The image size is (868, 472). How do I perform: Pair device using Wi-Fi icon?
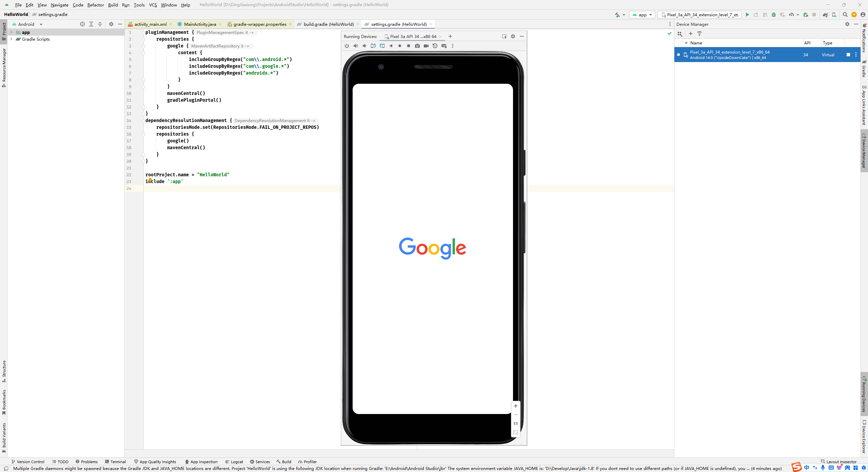click(699, 34)
